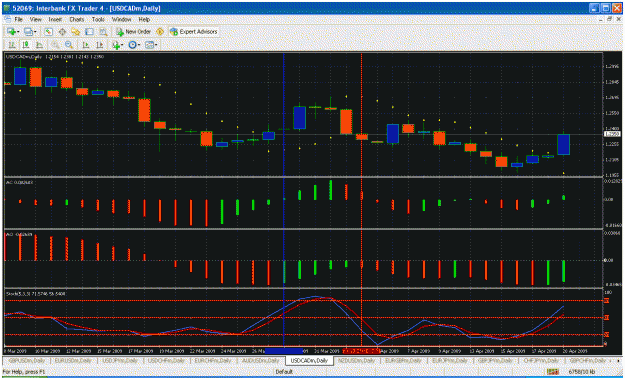Image resolution: width=625 pixels, height=378 pixels.
Task: Switch to the NZDUSDm,Daily chart tab
Action: pyautogui.click(x=357, y=360)
